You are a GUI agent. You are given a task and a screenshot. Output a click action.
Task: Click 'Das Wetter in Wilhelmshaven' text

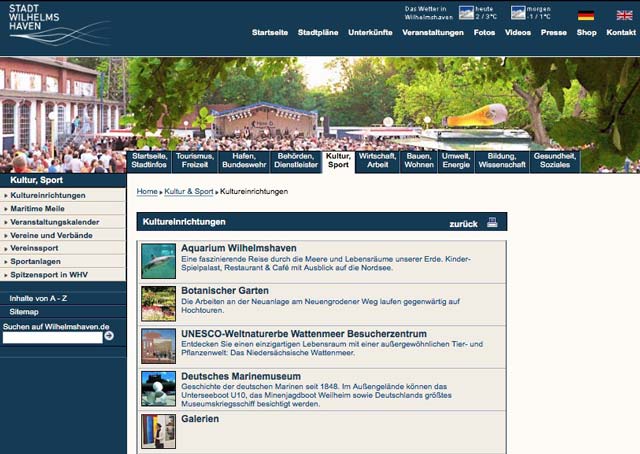[x=429, y=13]
